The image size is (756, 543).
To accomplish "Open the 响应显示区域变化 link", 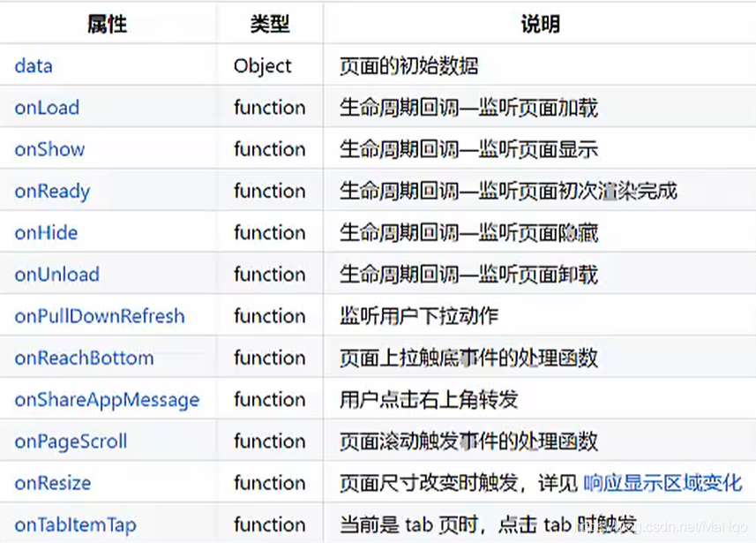I will click(x=663, y=483).
